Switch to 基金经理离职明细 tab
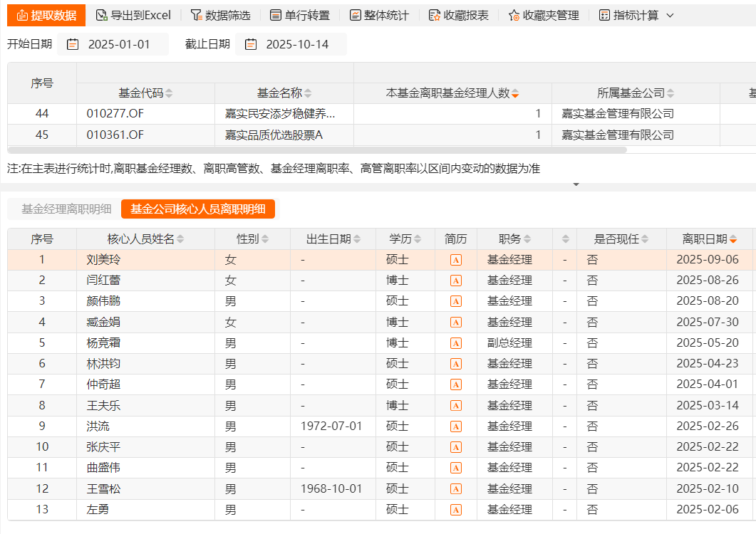This screenshot has height=534, width=756. [x=66, y=209]
